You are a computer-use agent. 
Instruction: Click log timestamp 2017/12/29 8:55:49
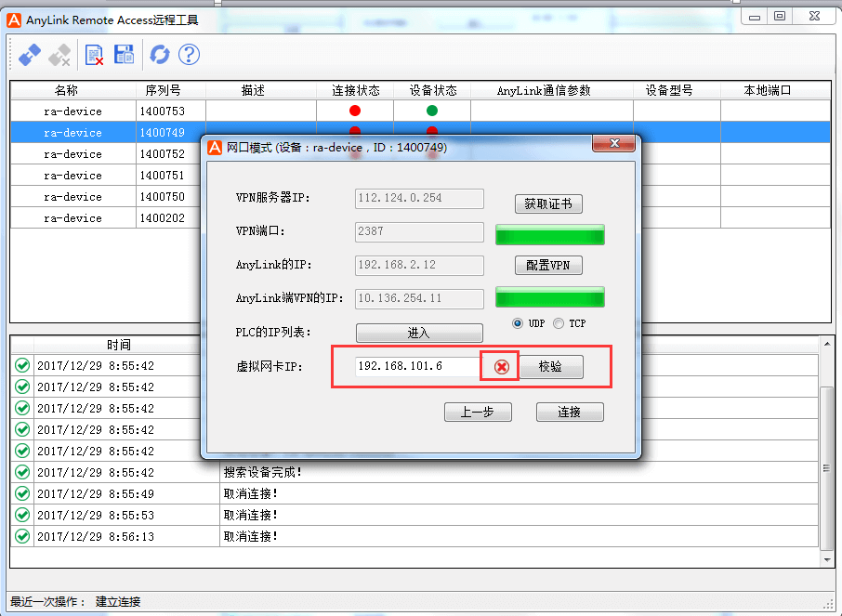[x=96, y=493]
